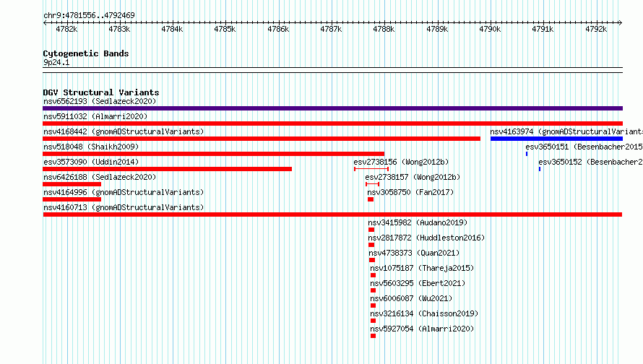
Task: Open the nsv3216134 (Chaisson2019) label
Action: tap(424, 313)
